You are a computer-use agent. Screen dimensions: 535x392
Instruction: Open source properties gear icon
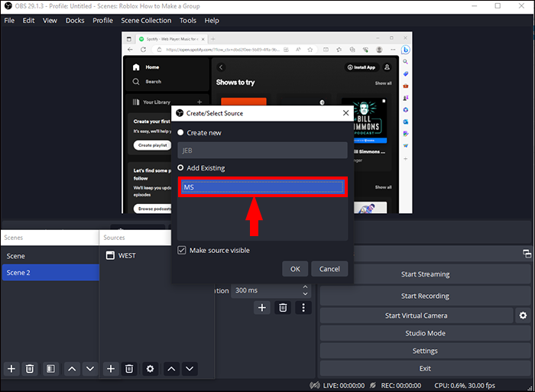coord(150,369)
